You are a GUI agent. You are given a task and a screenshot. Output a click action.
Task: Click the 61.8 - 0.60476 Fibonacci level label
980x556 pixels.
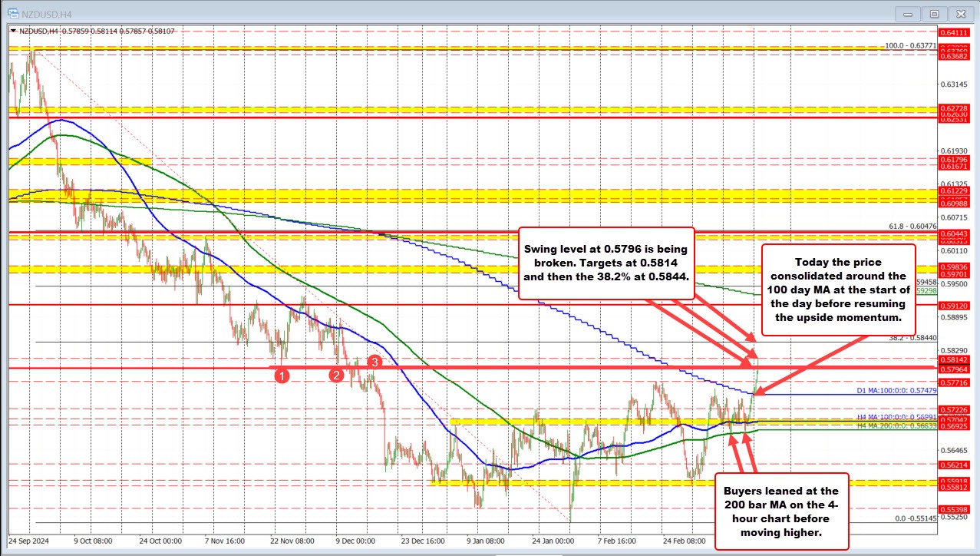(909, 226)
